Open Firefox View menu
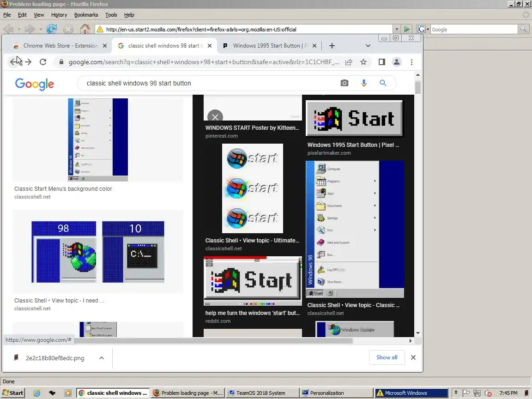The width and height of the screenshot is (532, 399). coord(39,15)
